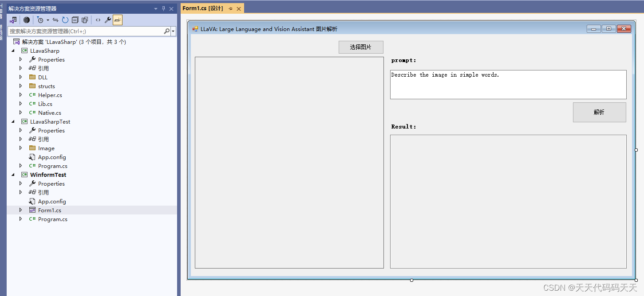Screen dimensions: 644x296
Task: Select Lib.cs file
Action: coord(45,104)
